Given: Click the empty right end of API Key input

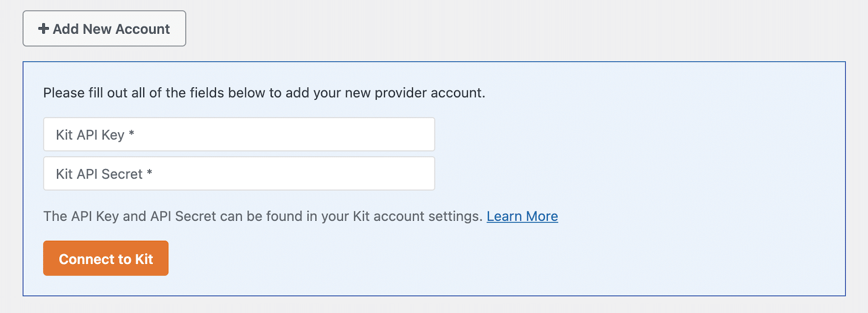Looking at the screenshot, I should pos(401,135).
